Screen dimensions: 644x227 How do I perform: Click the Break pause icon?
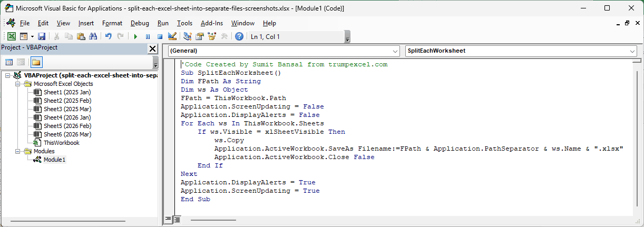[x=148, y=36]
